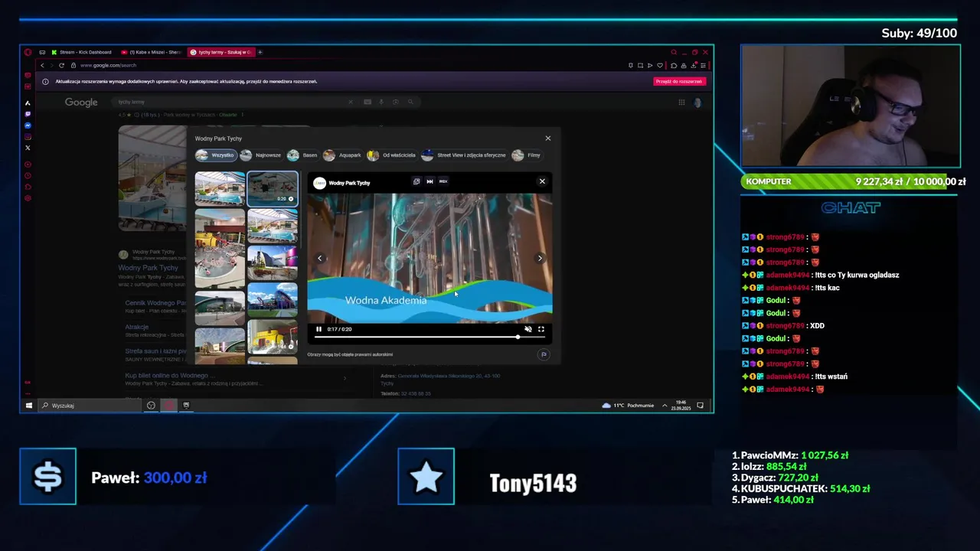Open a new browser tab
The width and height of the screenshot is (980, 551).
(x=260, y=52)
